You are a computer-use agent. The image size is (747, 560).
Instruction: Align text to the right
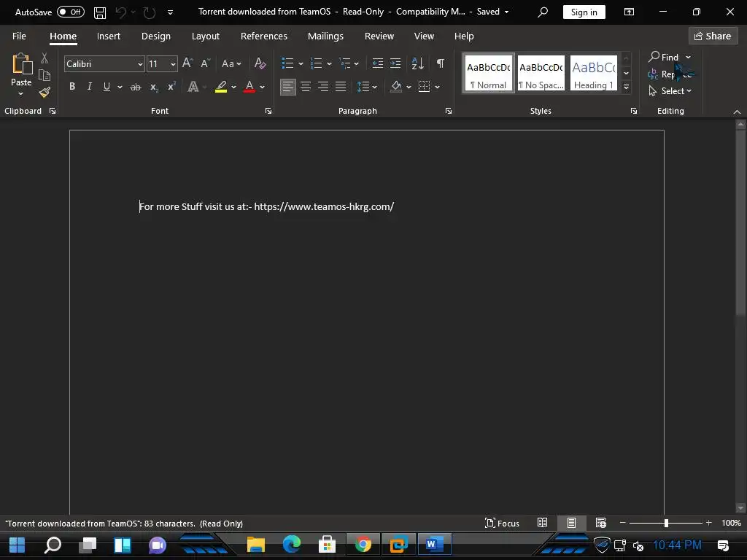323,86
